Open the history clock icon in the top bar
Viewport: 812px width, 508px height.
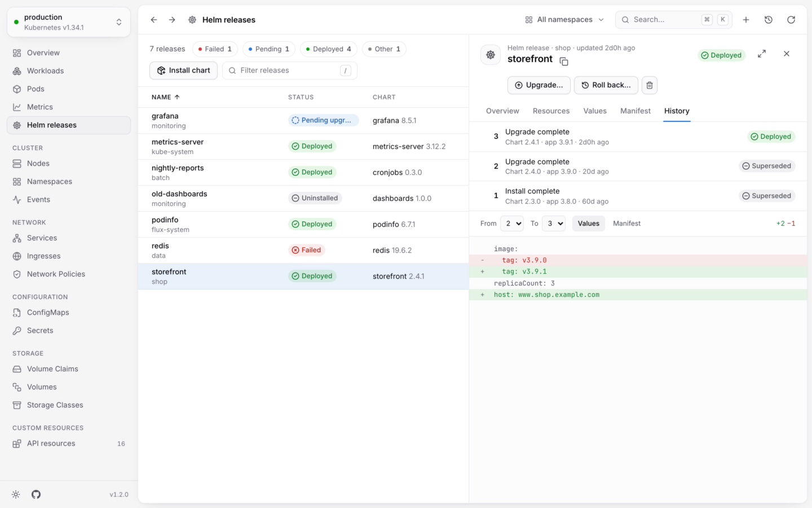tap(769, 20)
